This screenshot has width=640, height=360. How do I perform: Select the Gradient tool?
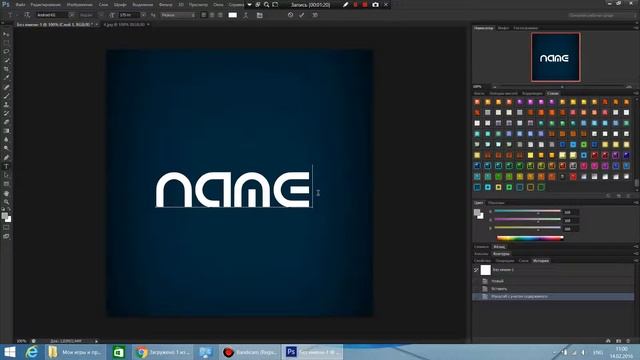tap(6, 131)
